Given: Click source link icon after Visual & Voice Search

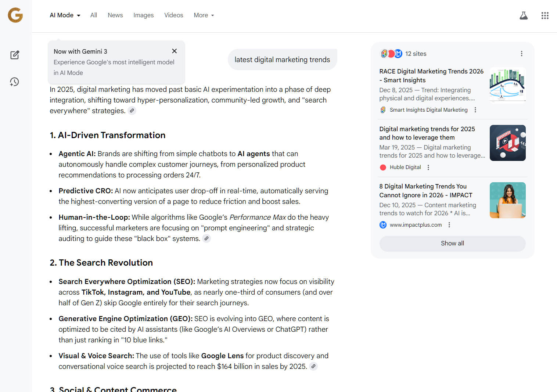Looking at the screenshot, I should pyautogui.click(x=313, y=366).
